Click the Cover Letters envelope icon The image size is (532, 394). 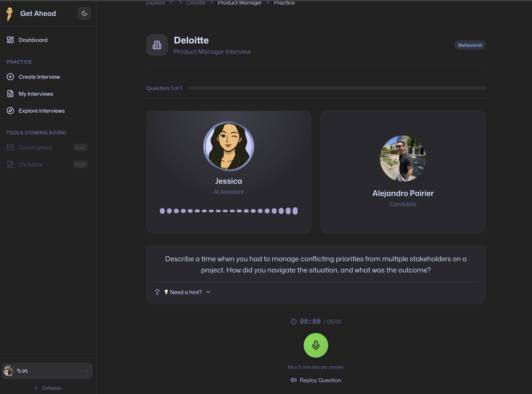point(10,147)
